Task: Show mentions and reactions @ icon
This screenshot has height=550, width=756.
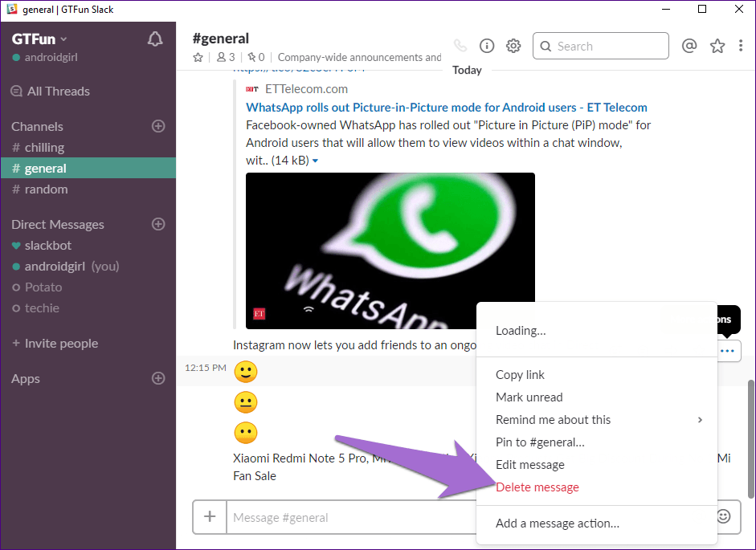Action: 689,46
